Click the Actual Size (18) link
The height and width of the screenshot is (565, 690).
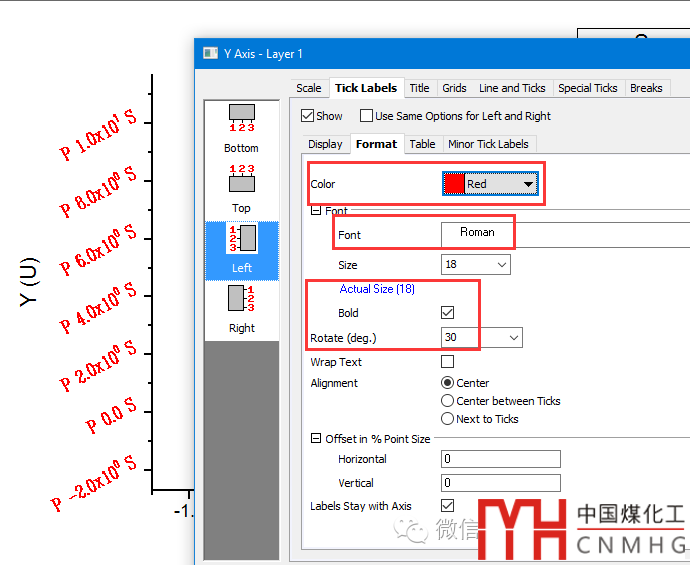tap(377, 289)
